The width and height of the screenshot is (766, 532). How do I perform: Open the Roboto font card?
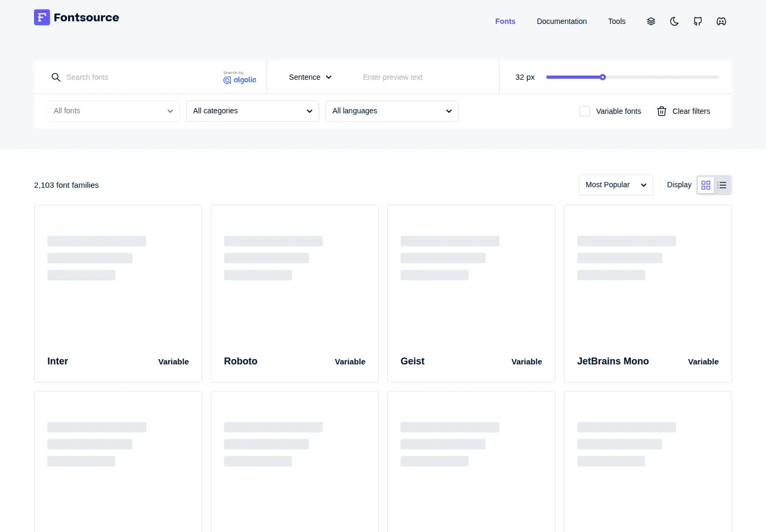(x=295, y=294)
